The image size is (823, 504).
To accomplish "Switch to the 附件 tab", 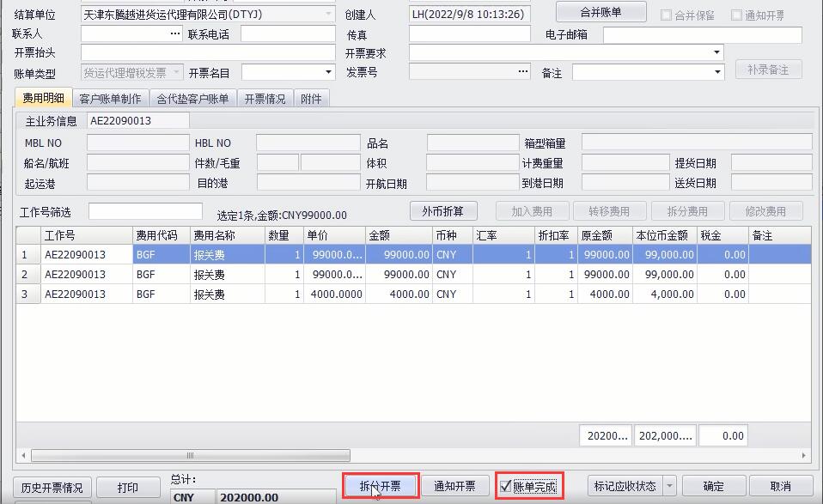I will 311,99.
